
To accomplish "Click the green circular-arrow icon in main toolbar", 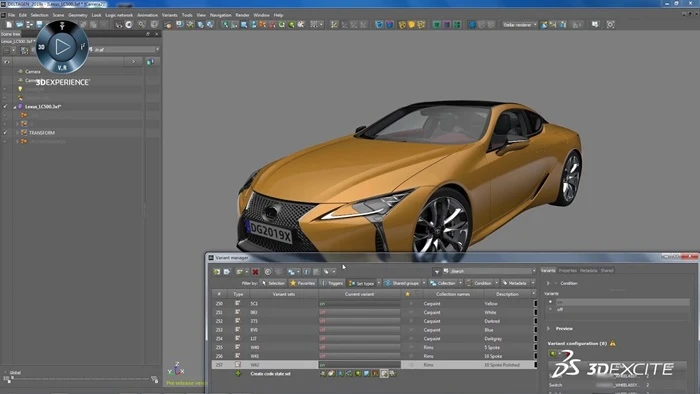I will point(282,25).
